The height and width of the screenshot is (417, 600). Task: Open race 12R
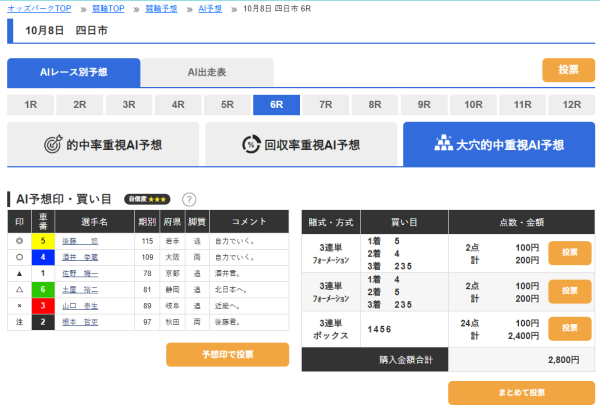click(x=572, y=105)
